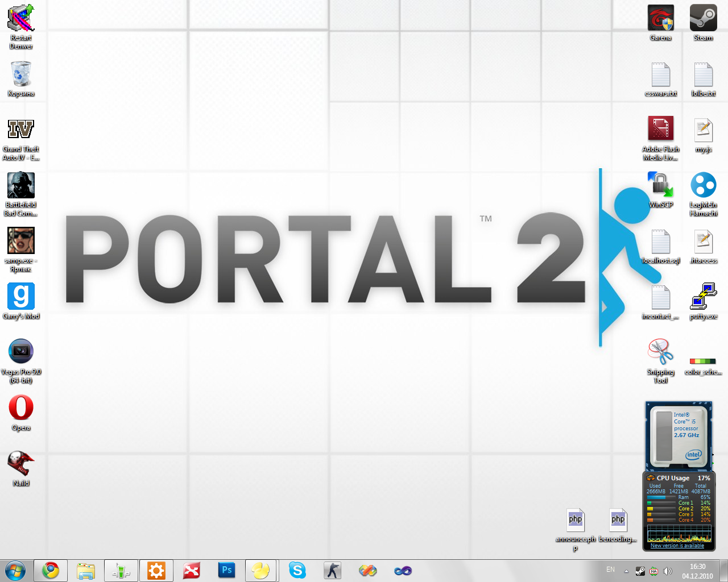Click the Show desktop button
The height and width of the screenshot is (582, 728).
point(723,571)
